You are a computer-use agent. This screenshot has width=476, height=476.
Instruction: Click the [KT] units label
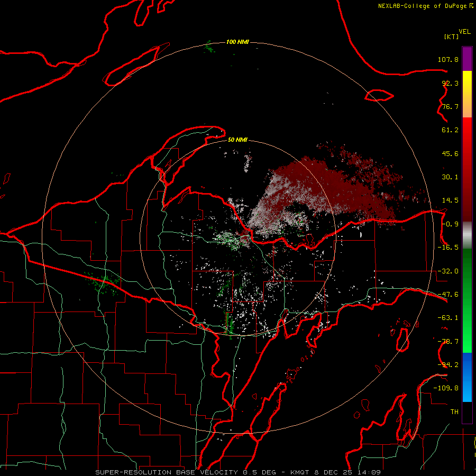452,36
